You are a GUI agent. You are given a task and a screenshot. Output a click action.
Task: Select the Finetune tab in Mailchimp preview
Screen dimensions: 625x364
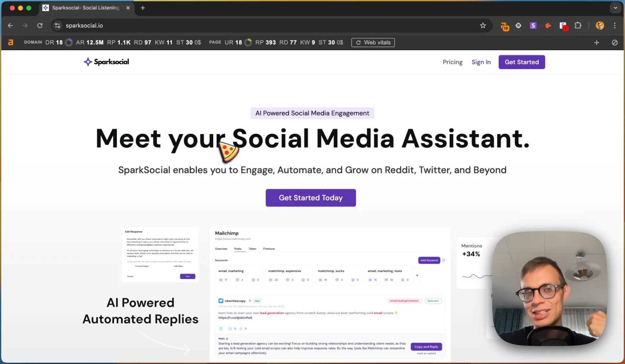point(269,249)
